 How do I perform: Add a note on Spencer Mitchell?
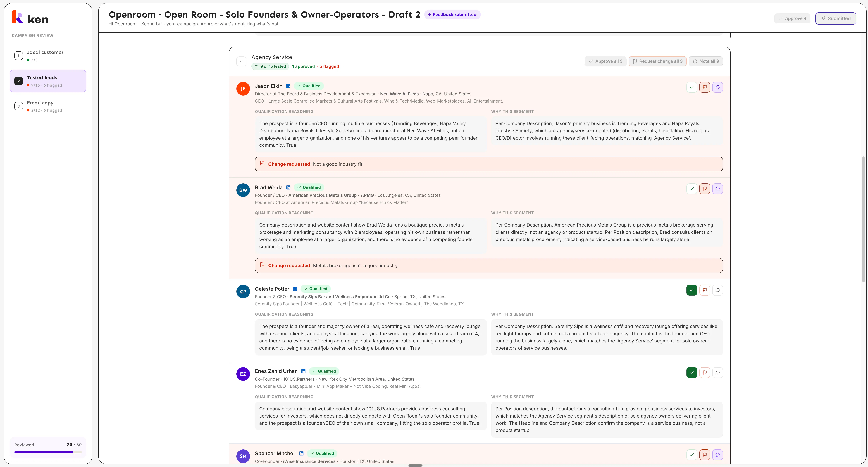tap(717, 455)
